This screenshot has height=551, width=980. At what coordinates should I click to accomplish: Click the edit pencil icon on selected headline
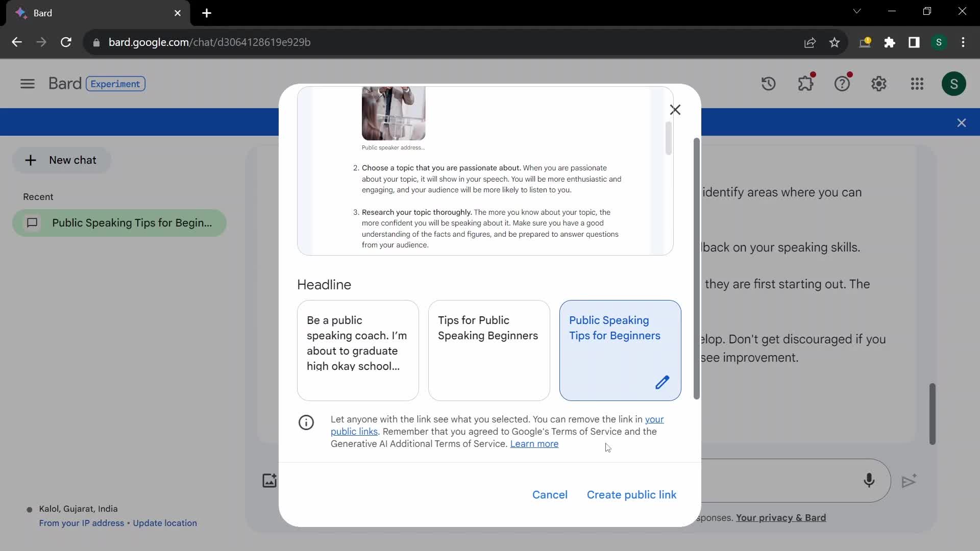tap(661, 382)
